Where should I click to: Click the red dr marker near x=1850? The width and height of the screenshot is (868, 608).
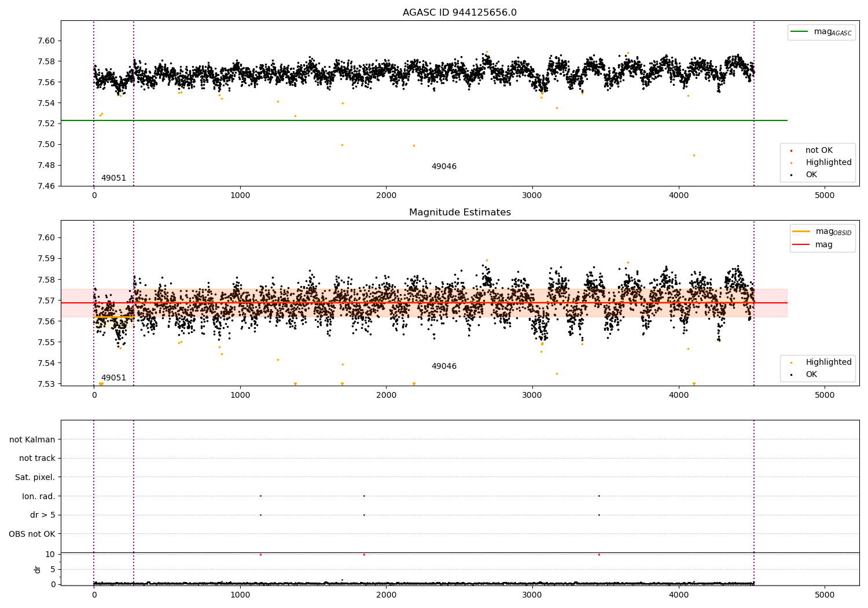tap(364, 555)
